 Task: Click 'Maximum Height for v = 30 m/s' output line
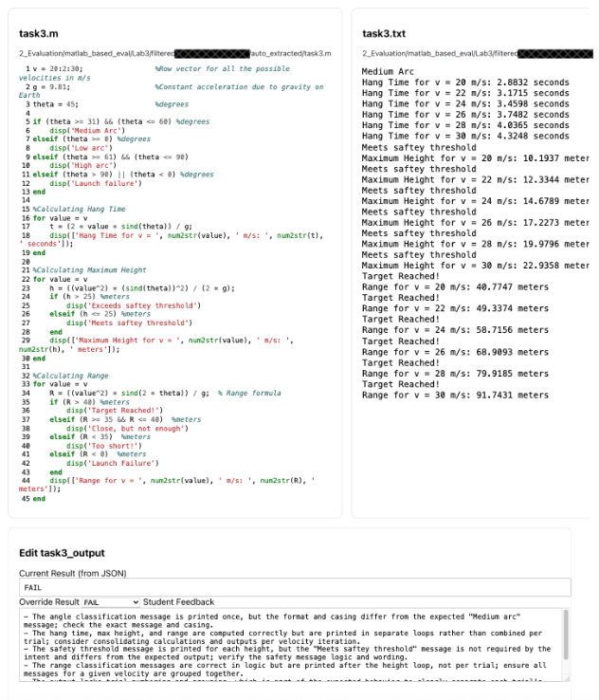(476, 265)
